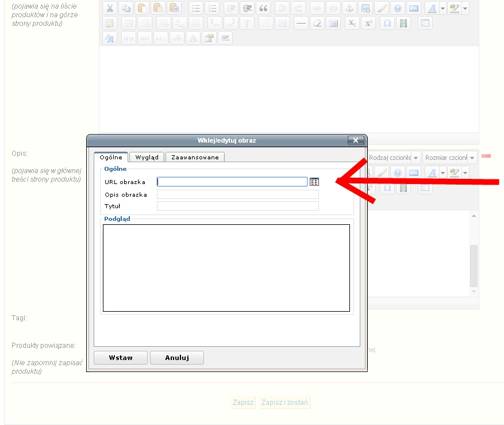Click the browse icon beside URL obrazka
Image resolution: width=504 pixels, height=425 pixels.
pyautogui.click(x=314, y=182)
